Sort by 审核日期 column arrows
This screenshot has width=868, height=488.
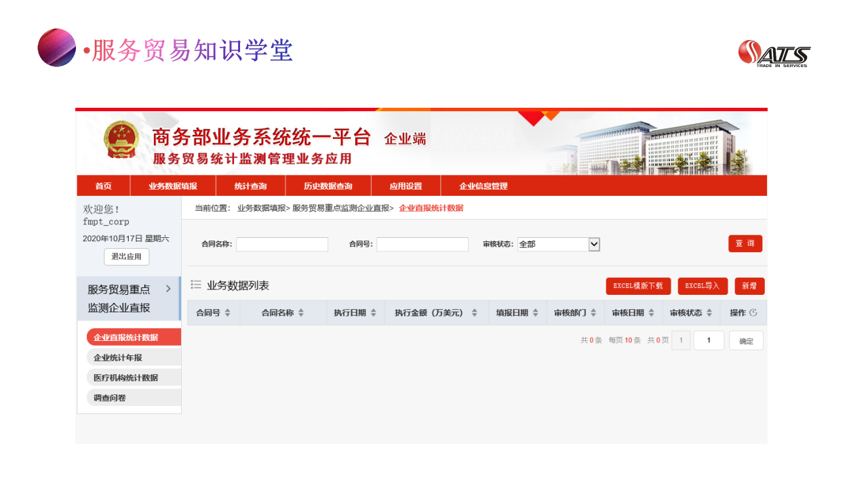coord(652,313)
